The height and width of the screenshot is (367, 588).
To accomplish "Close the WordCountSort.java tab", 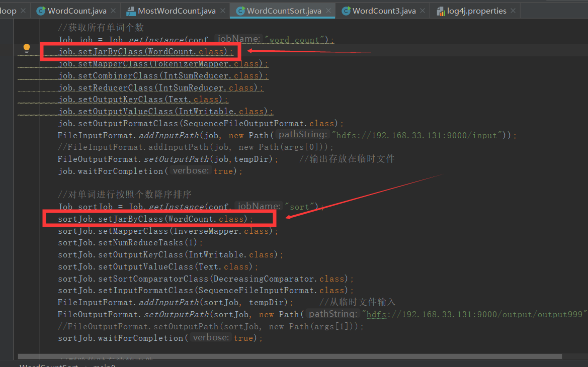I will (x=328, y=11).
